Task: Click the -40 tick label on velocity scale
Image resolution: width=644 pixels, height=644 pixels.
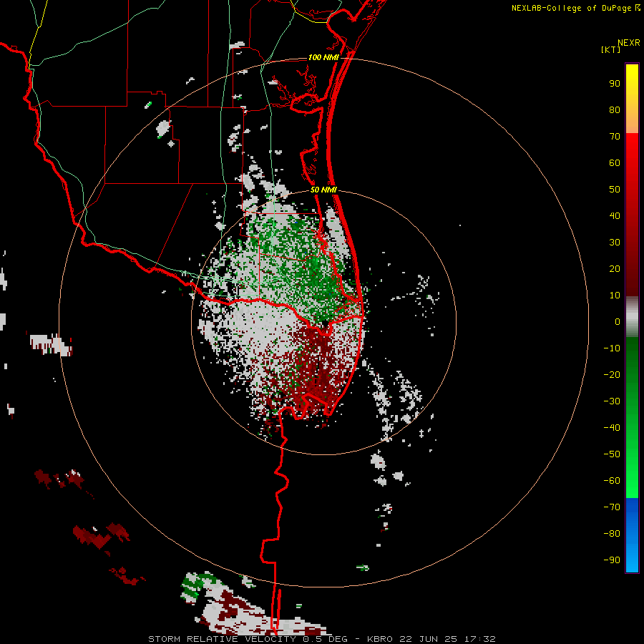Action: point(612,428)
